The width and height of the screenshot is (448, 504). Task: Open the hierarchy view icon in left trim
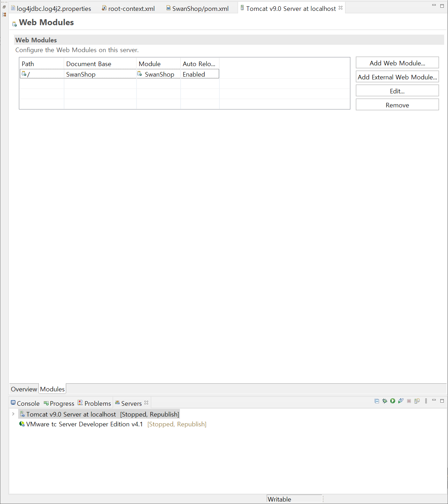(4, 15)
